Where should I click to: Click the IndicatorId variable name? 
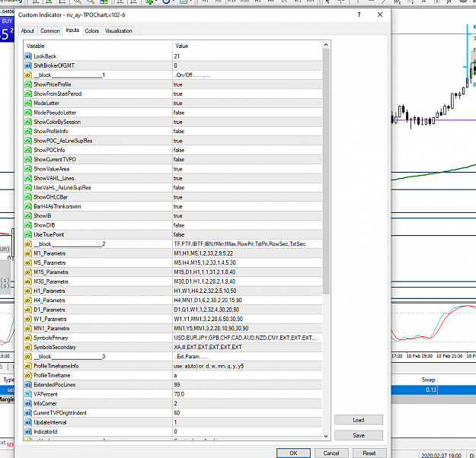[x=46, y=432]
